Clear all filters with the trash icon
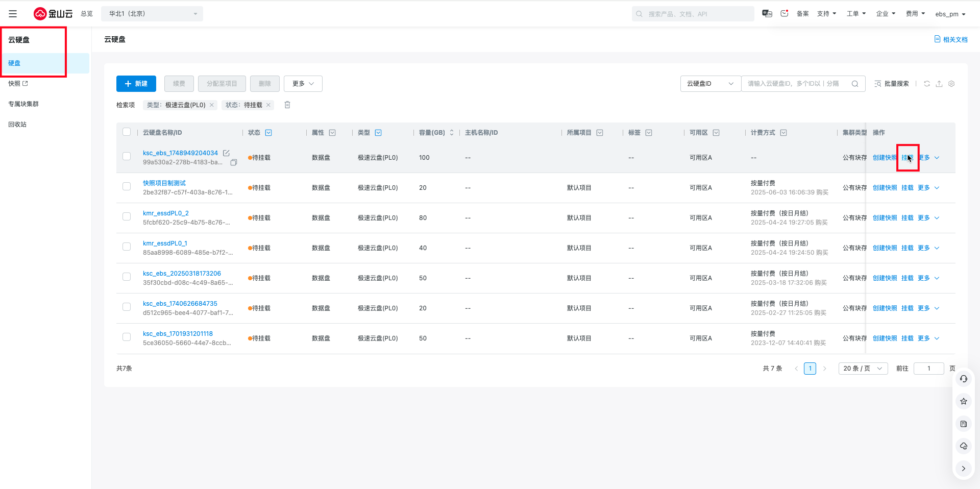Viewport: 980px width, 489px height. point(287,105)
